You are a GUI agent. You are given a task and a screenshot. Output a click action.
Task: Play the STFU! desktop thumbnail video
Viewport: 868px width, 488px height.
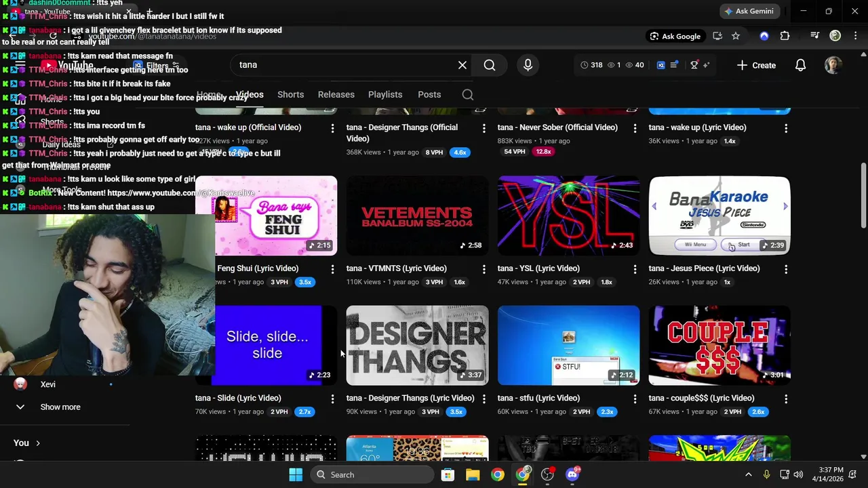[568, 346]
